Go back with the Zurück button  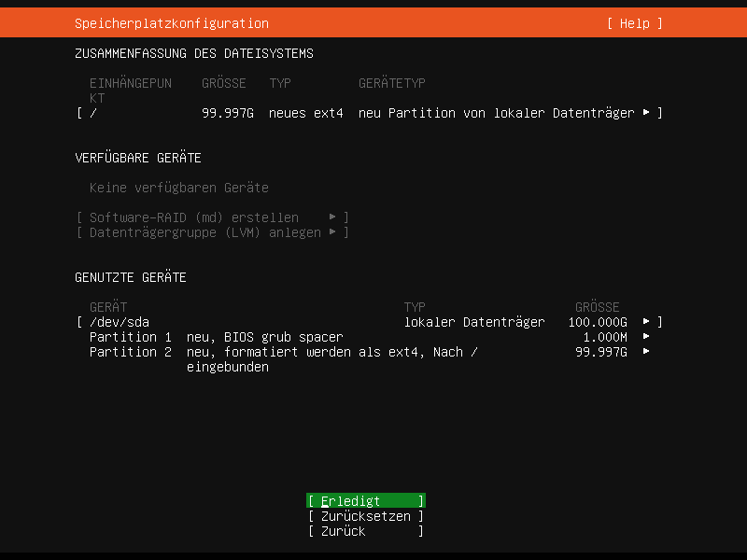366,531
